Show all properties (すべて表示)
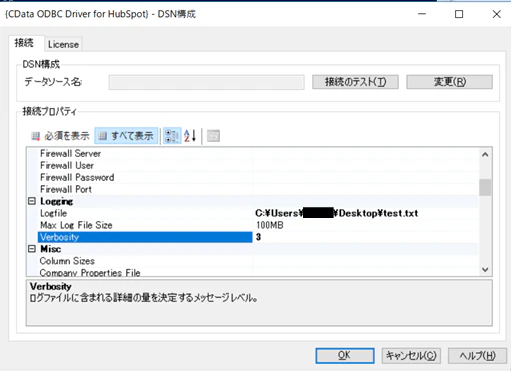 coord(126,136)
